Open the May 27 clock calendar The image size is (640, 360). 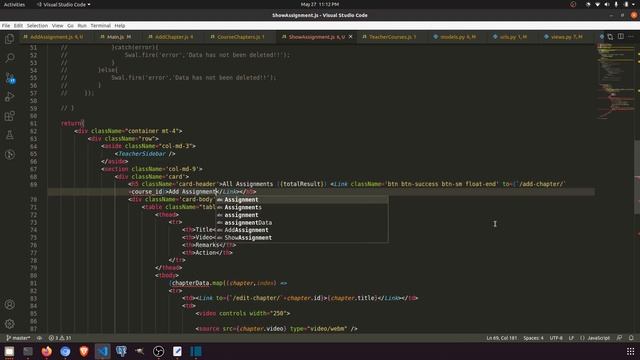320,4
